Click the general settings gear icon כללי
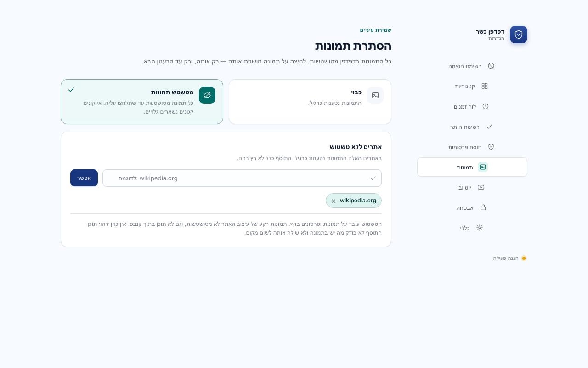The width and height of the screenshot is (588, 368). (480, 228)
